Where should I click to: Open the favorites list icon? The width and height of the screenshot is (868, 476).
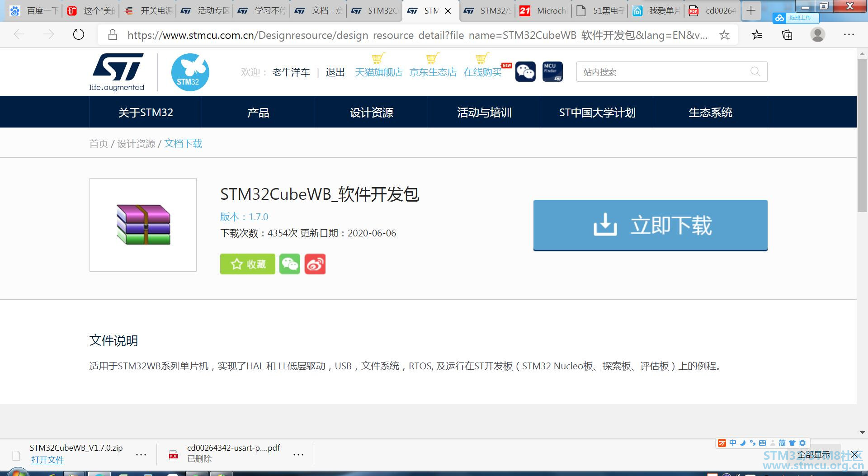[x=757, y=35]
